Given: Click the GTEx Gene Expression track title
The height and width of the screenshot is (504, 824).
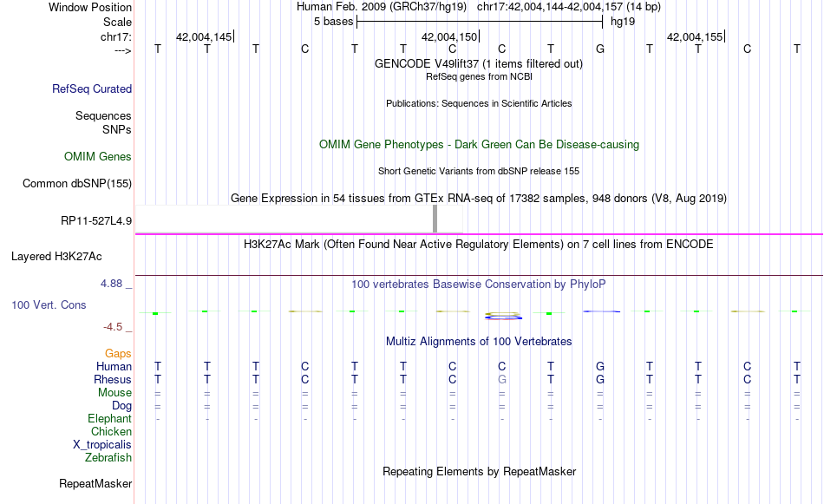Looking at the screenshot, I should (479, 198).
